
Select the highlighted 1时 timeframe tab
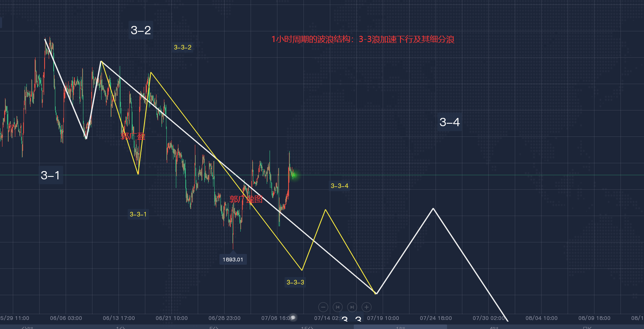(400, 327)
